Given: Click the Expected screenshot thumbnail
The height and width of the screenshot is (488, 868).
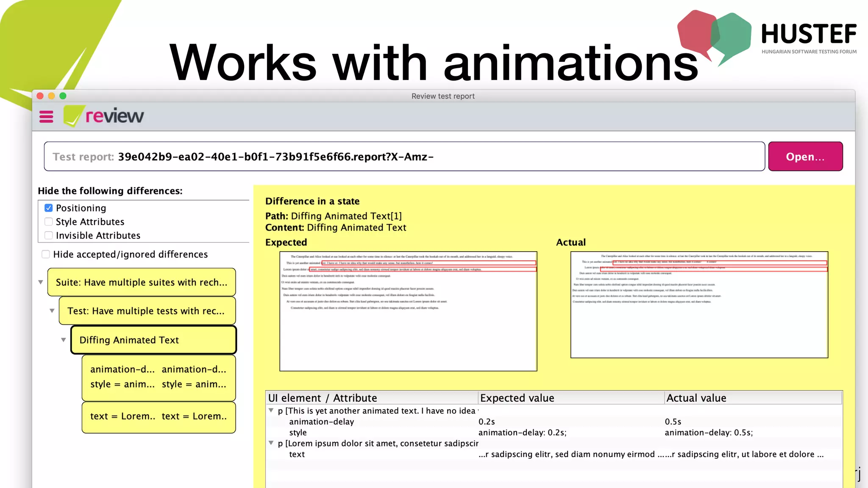Looking at the screenshot, I should (408, 311).
